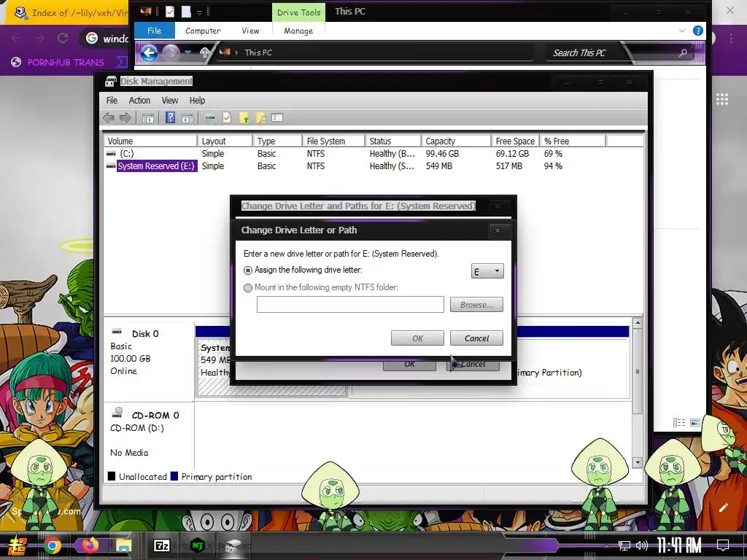The image size is (747, 560).
Task: Expand the Explorer ribbon chevron
Action: click(x=682, y=31)
